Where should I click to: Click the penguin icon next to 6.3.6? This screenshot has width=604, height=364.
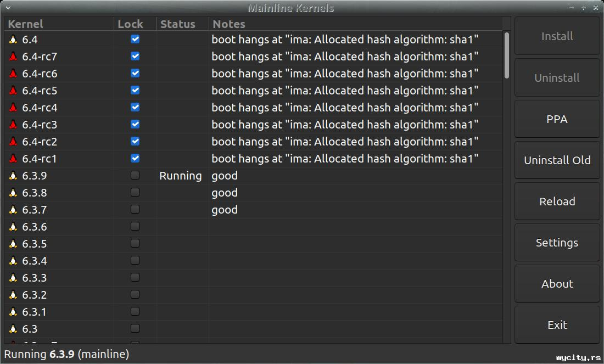point(13,227)
